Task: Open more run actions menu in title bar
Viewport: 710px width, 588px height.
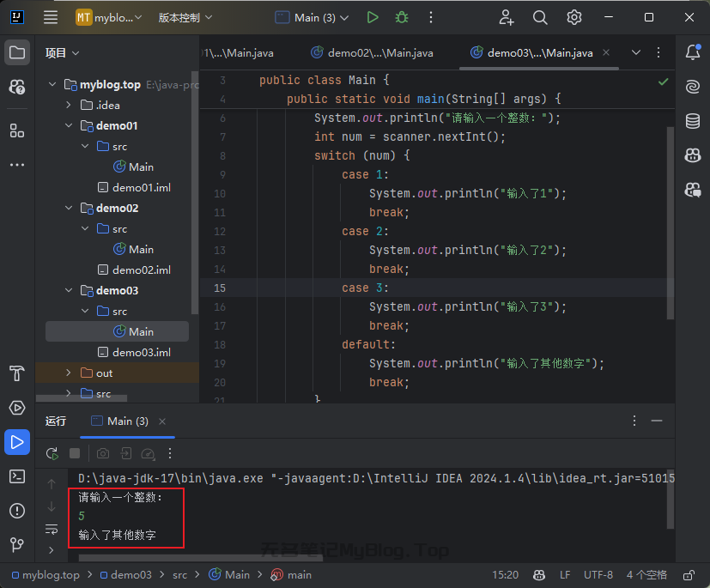Action: [x=431, y=18]
